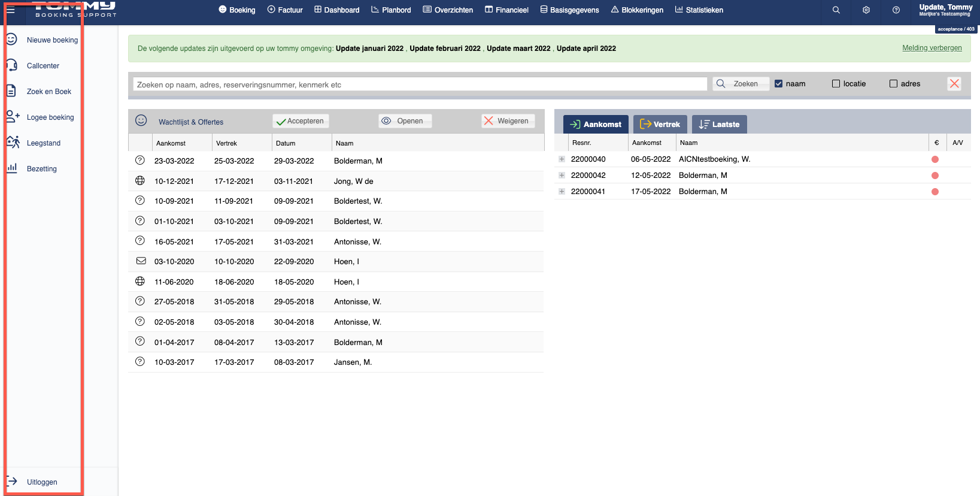Viewport: 980px width, 496px height.
Task: Open the Dashboard menu item
Action: (x=337, y=10)
